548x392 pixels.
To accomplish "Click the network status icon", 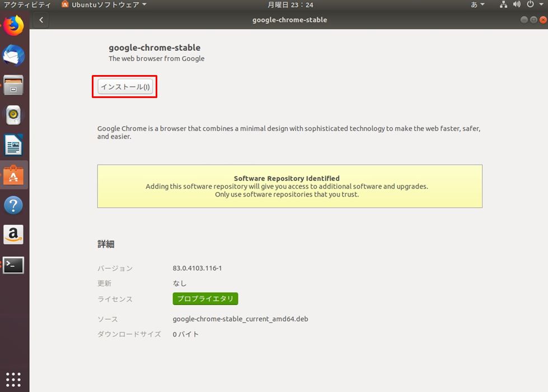I will (x=503, y=4).
